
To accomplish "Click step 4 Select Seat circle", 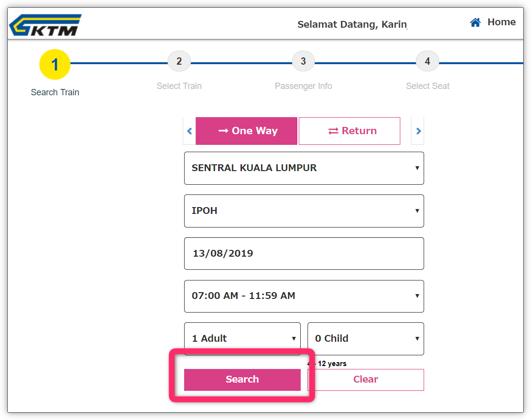I will 427,62.
